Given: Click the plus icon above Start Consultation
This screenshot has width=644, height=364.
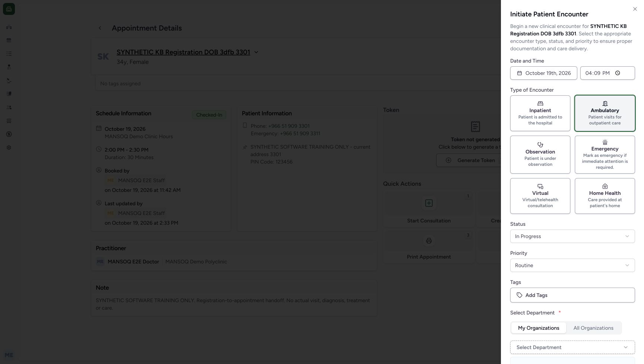Looking at the screenshot, I should (x=429, y=203).
